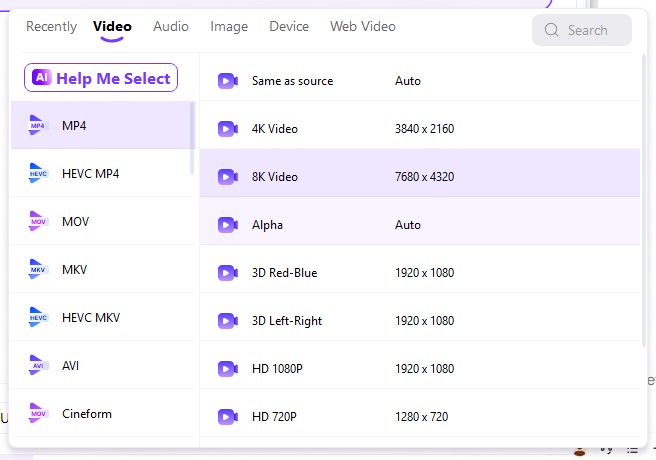The image size is (656, 460).
Task: Select the 8K Video preset name
Action: (274, 177)
